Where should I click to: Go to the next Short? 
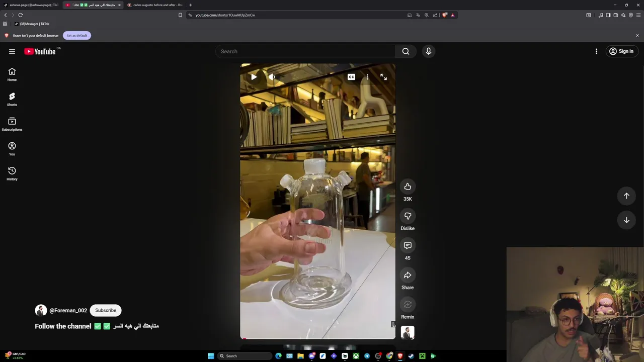pos(626,220)
